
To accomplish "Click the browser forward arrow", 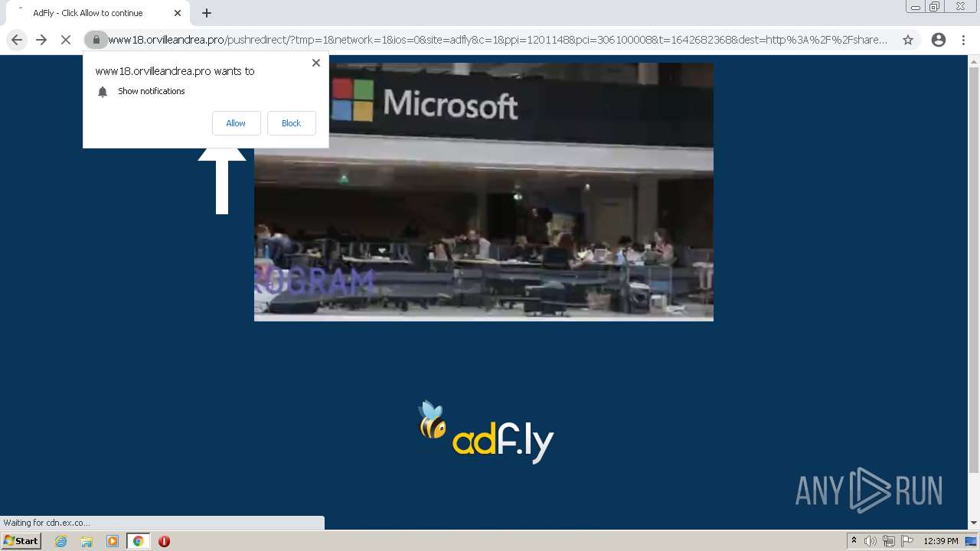I will pos(41,40).
